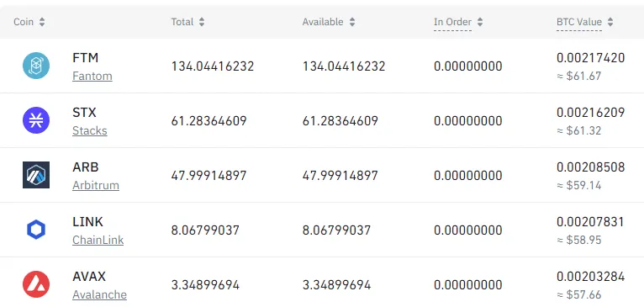Click BTC value 0.00217420
Screen dimensions: 644x307
pyautogui.click(x=590, y=58)
